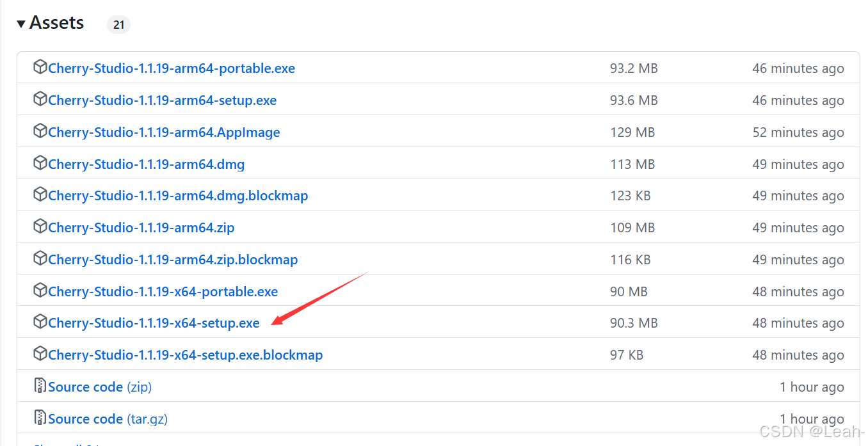Click package icon beside arm64.zip.blockmap
This screenshot has width=868, height=446.
pyautogui.click(x=40, y=258)
